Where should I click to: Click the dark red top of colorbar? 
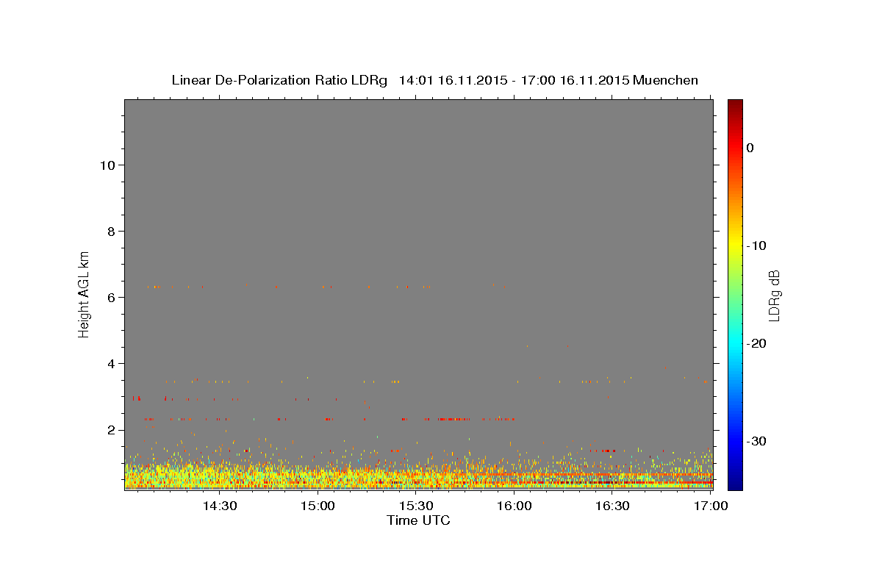click(x=735, y=105)
